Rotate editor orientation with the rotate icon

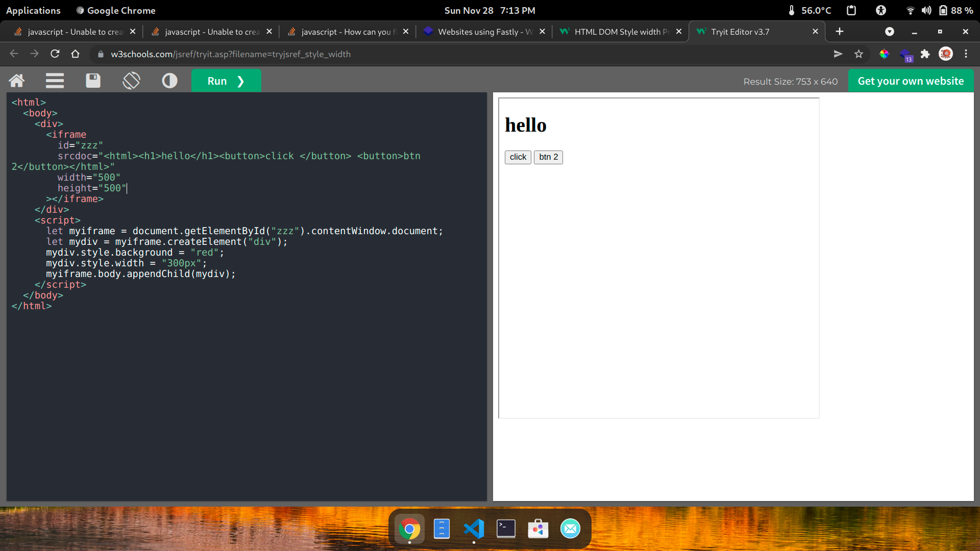click(x=131, y=81)
